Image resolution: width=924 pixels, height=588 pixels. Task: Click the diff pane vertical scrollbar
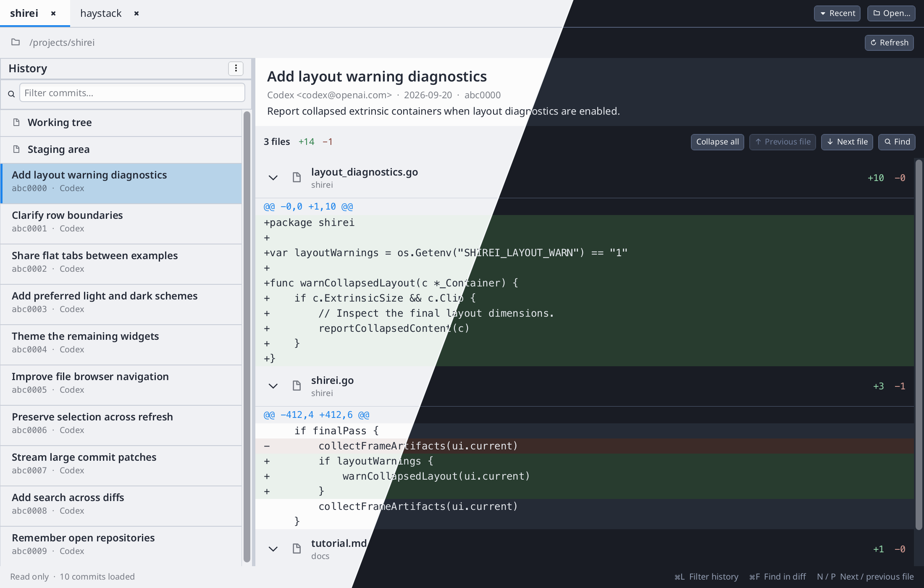point(919,344)
